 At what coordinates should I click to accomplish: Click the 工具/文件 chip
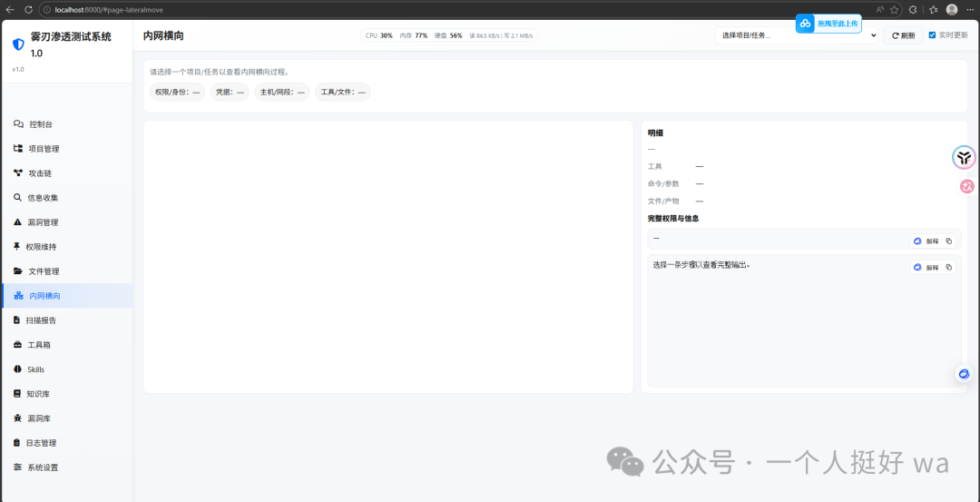(342, 92)
